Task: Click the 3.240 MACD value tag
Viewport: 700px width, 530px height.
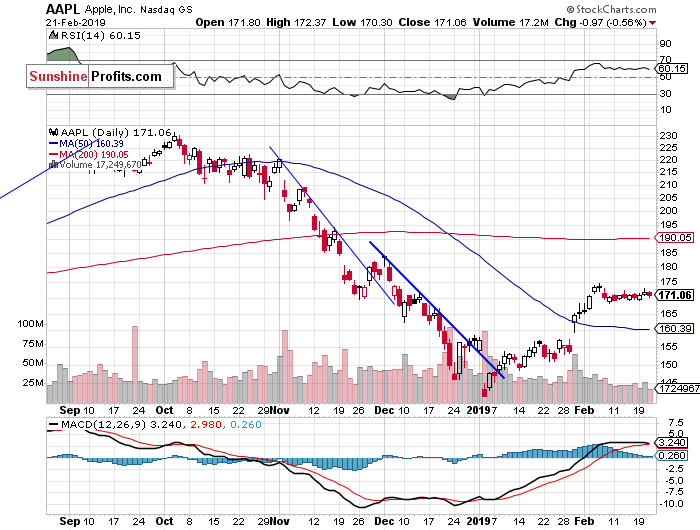Action: tap(672, 442)
